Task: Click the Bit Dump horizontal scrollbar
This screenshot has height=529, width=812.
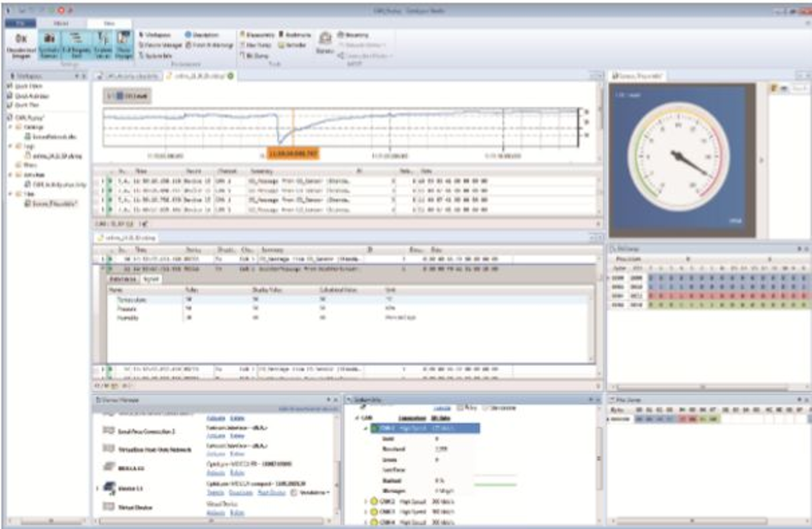Action: [x=703, y=388]
